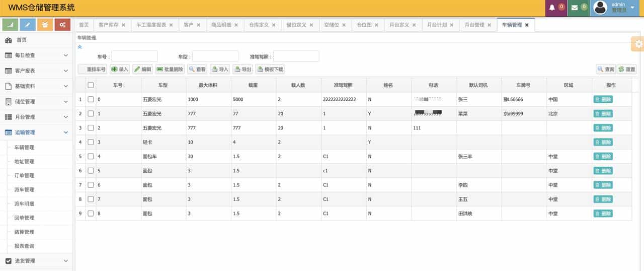Delete the row with driver 田洪映
644x271 pixels.
603,214
